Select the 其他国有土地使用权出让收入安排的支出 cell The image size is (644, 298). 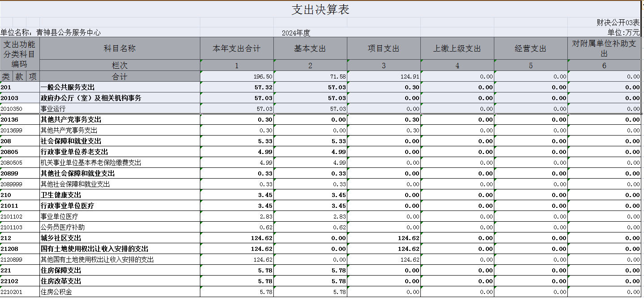120,259
